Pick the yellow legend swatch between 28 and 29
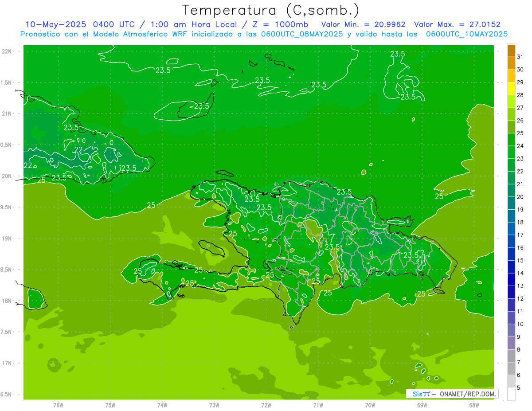The width and height of the screenshot is (532, 411). click(511, 89)
